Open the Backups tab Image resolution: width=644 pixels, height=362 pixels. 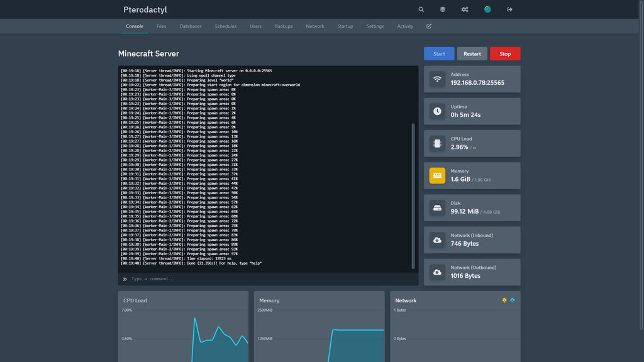[284, 26]
